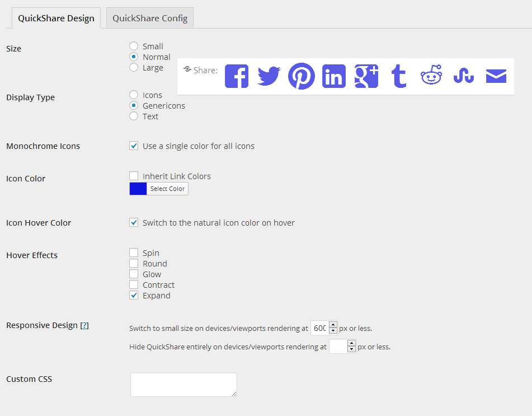Switch to QuickShare Config tab
532x416 pixels.
150,18
